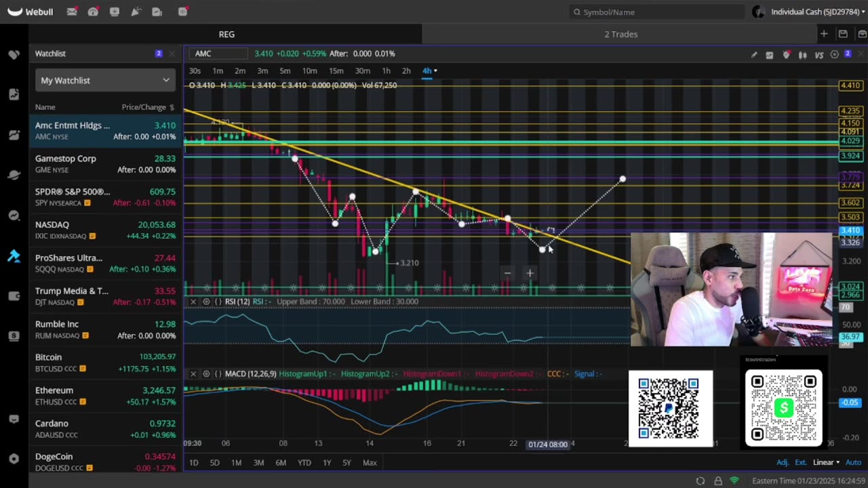Remove the MACD indicator with its X
The width and height of the screenshot is (868, 488).
pos(193,373)
